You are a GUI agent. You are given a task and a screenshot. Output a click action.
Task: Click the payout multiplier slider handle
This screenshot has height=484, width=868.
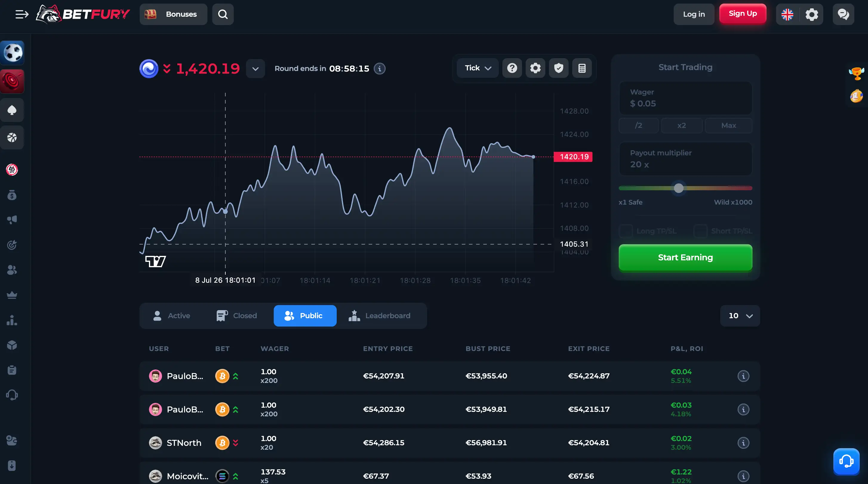click(679, 188)
